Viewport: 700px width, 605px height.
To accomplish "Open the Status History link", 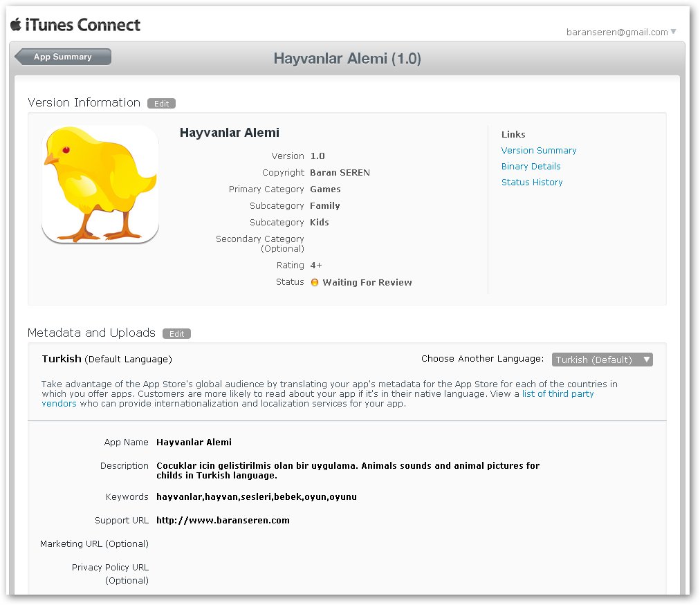I will click(x=532, y=182).
